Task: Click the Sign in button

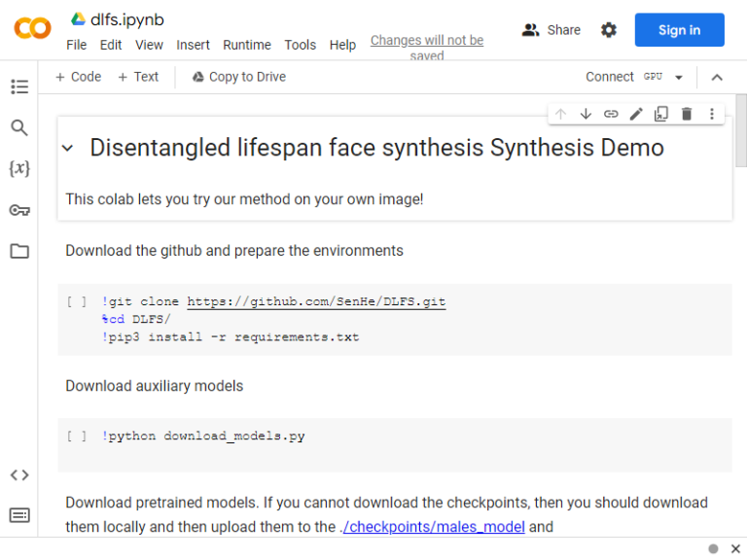Action: [679, 30]
